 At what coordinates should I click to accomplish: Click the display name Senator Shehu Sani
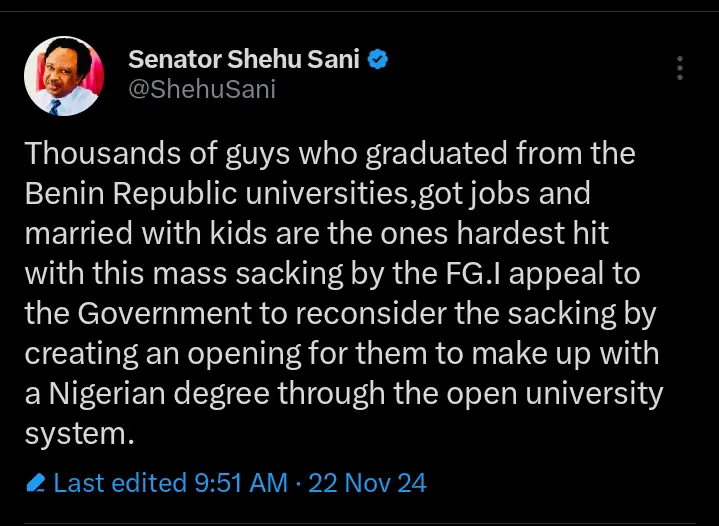click(x=243, y=60)
